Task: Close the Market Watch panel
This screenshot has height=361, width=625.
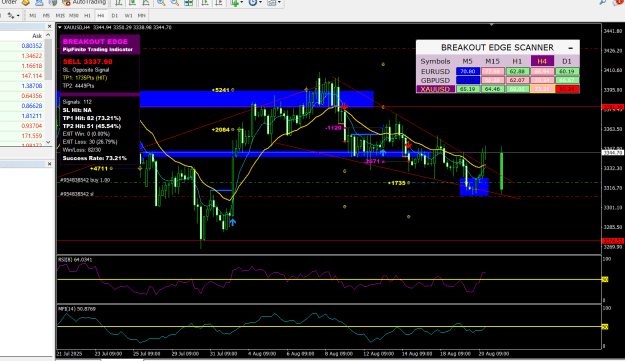Action: click(x=49, y=26)
